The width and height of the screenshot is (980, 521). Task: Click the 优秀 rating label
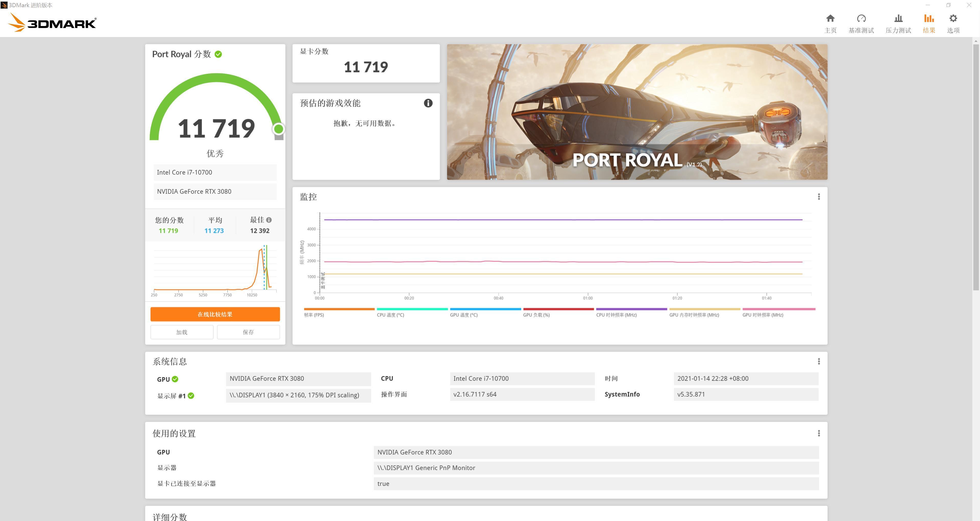point(215,154)
